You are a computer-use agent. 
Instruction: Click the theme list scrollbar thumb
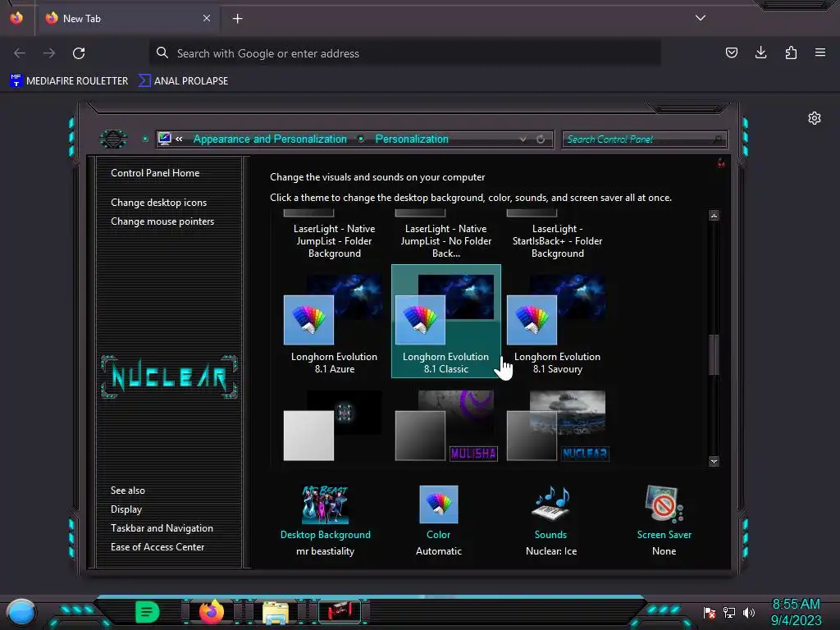click(x=714, y=355)
